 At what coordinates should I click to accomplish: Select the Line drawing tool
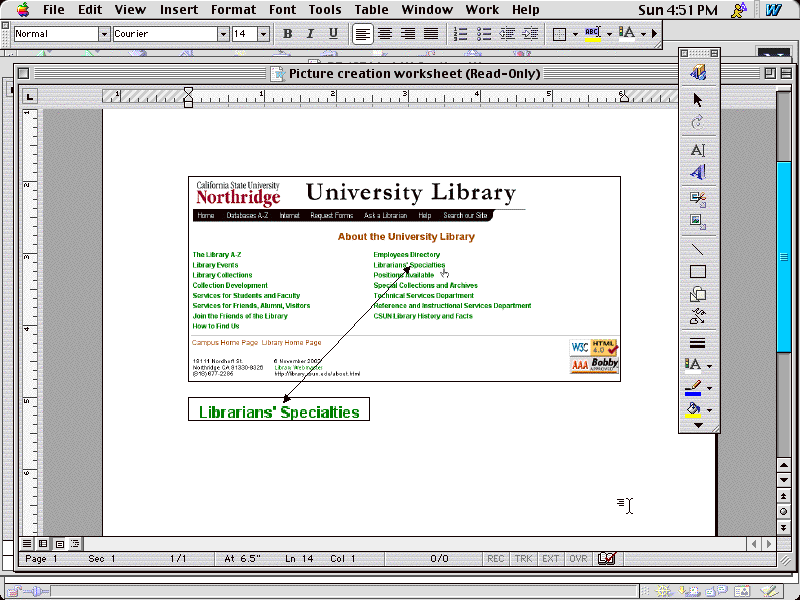pyautogui.click(x=697, y=249)
